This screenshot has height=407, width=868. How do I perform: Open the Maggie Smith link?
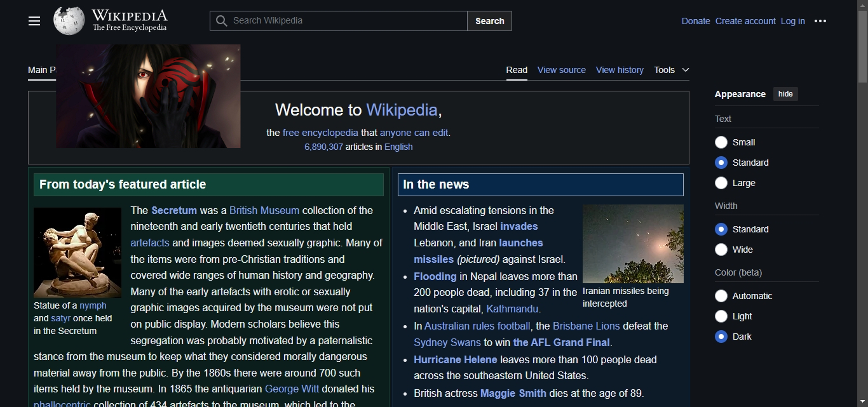tap(513, 393)
